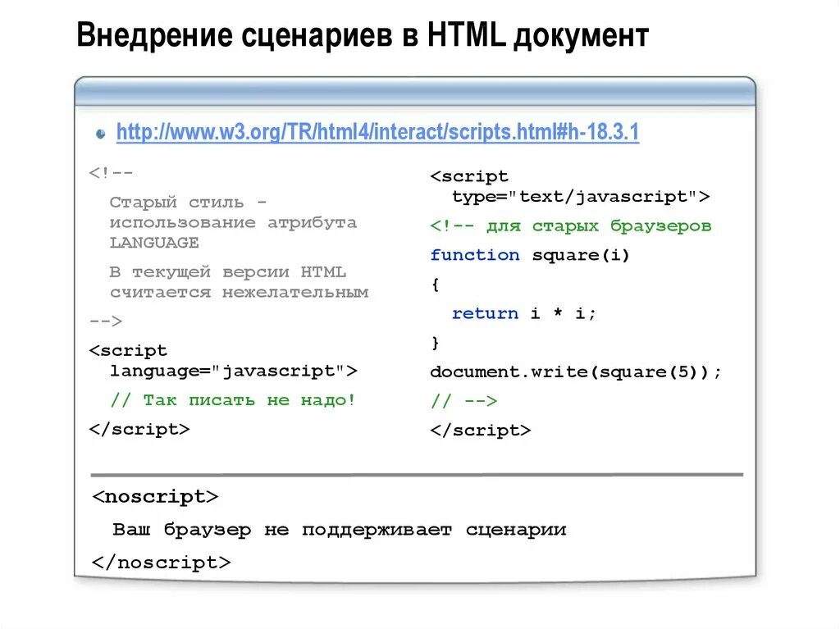840x629 pixels.
Task: Click the line 'document.write(square(5));'
Action: (x=576, y=371)
